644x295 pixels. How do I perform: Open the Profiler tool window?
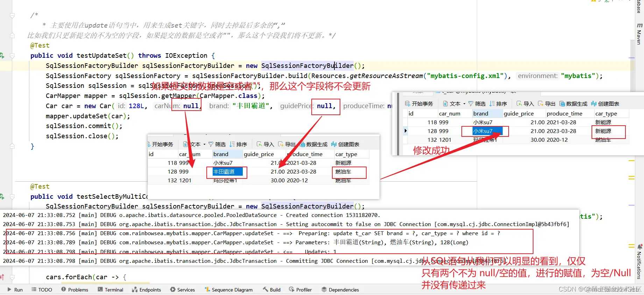tap(300, 290)
